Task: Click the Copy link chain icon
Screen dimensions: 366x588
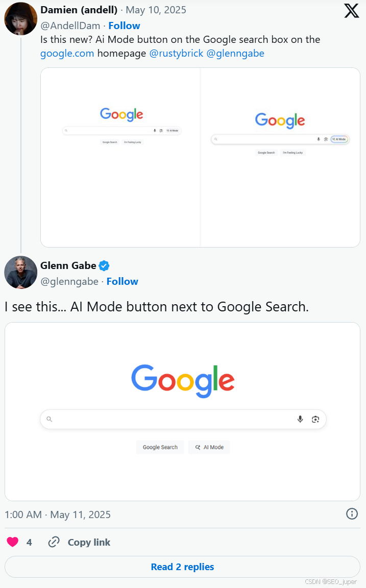Action: click(x=54, y=542)
